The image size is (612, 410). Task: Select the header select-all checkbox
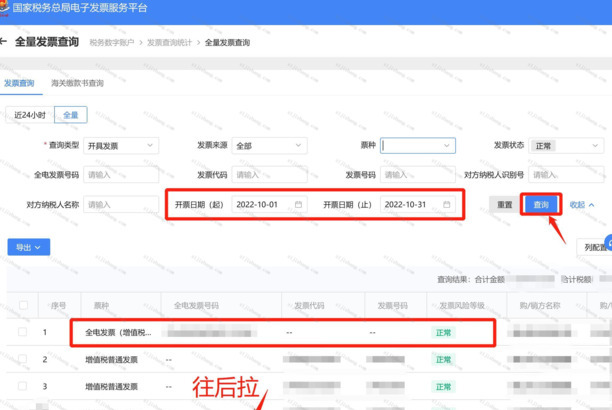[23, 306]
